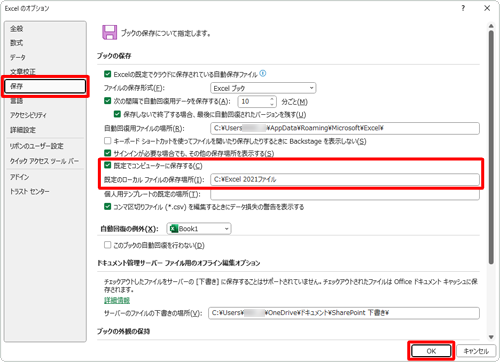Open the 自動回復の例外 Book1 dropdown
500x362 pixels.
(199, 229)
